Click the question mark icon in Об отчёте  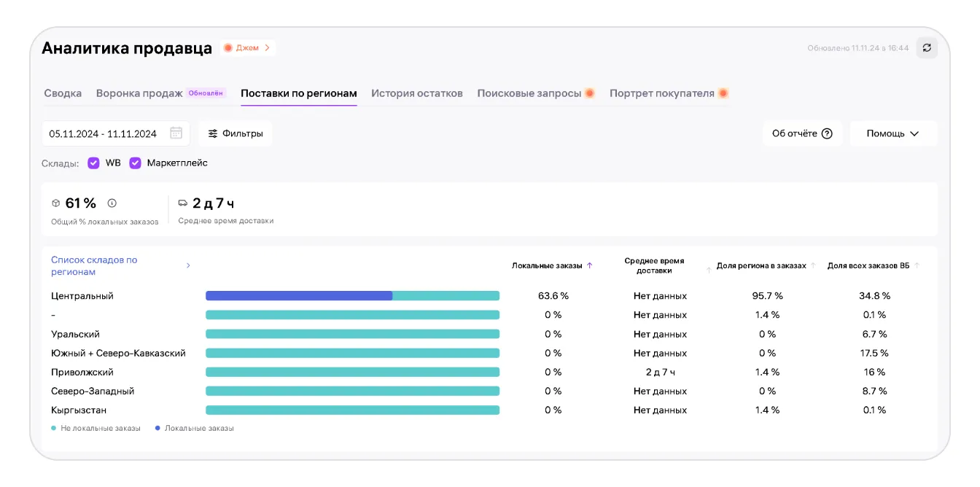[x=827, y=134]
